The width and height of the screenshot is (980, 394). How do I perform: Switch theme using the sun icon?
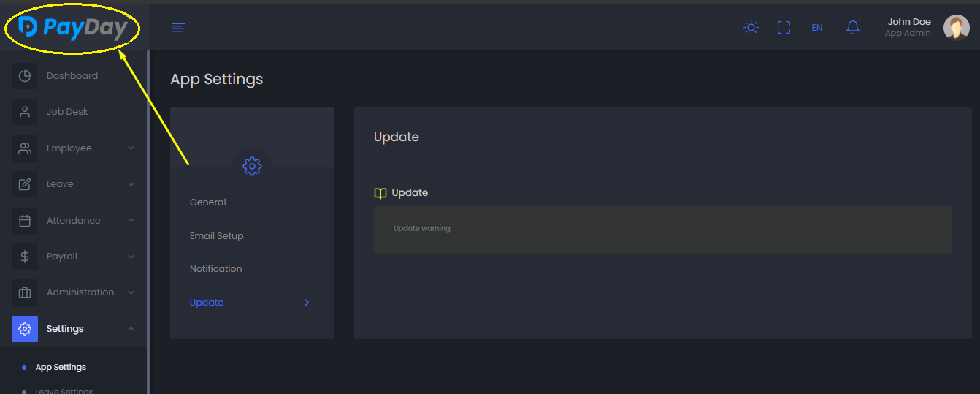[x=751, y=28]
